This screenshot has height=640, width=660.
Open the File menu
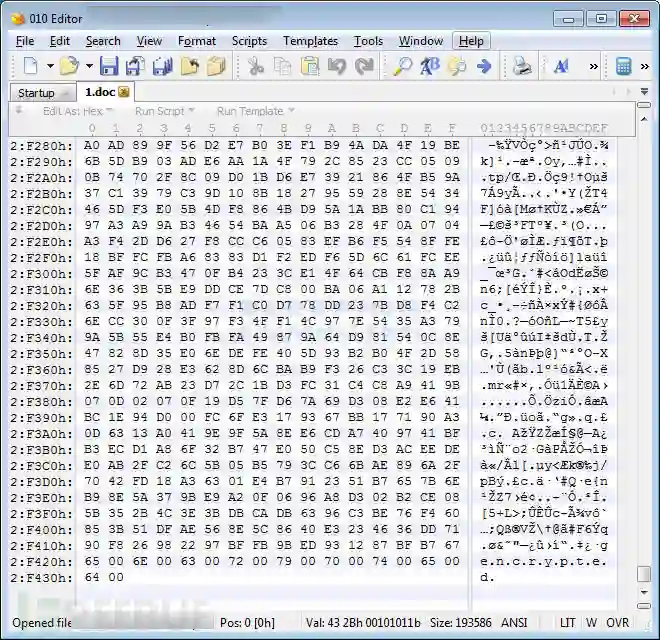(x=25, y=41)
